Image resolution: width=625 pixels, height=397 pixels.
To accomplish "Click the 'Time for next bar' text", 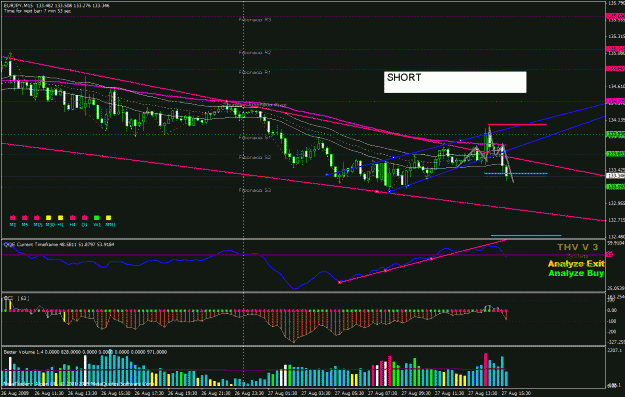I will (37, 11).
